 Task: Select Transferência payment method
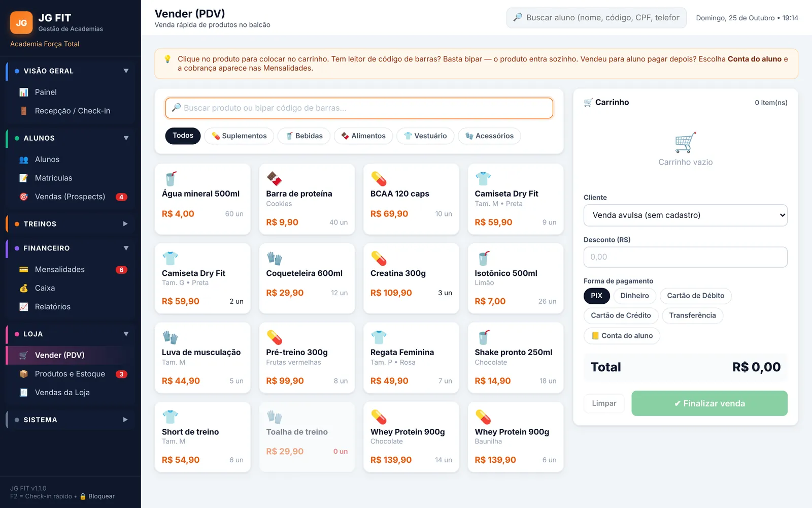692,315
